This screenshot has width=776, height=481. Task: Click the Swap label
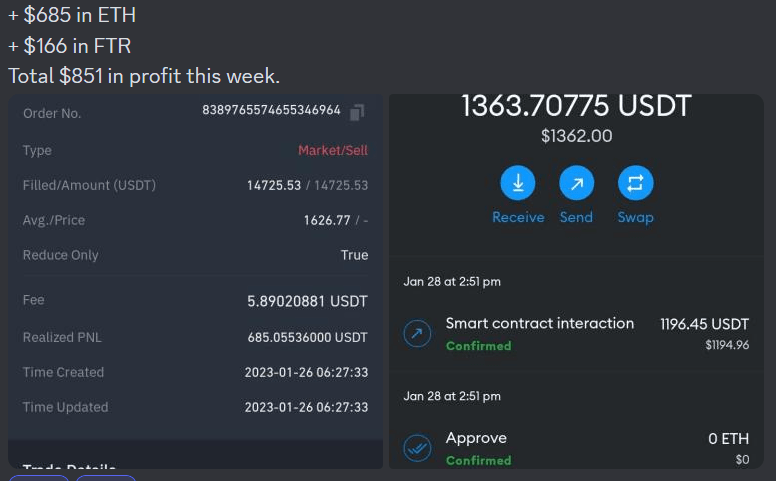coord(635,217)
